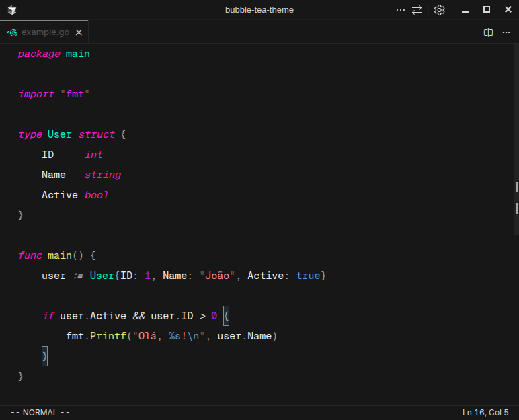Click the word package in line one
The image size is (519, 420).
(x=39, y=54)
